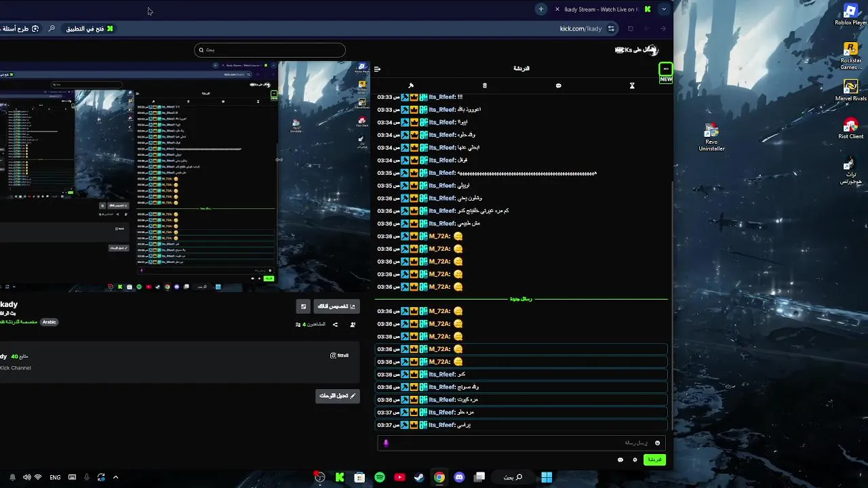Open Spotify from the taskbar
This screenshot has width=868, height=488.
tap(380, 477)
